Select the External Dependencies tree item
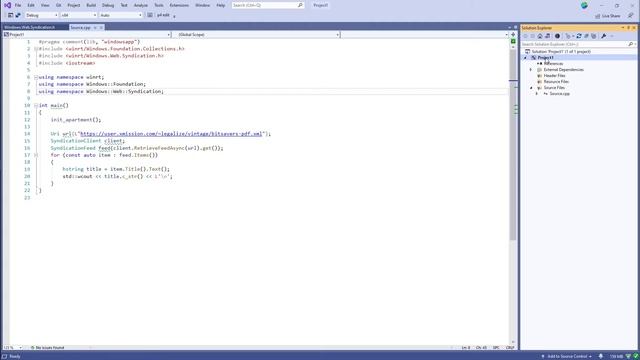Screen dimensions: 640x360 (563, 70)
